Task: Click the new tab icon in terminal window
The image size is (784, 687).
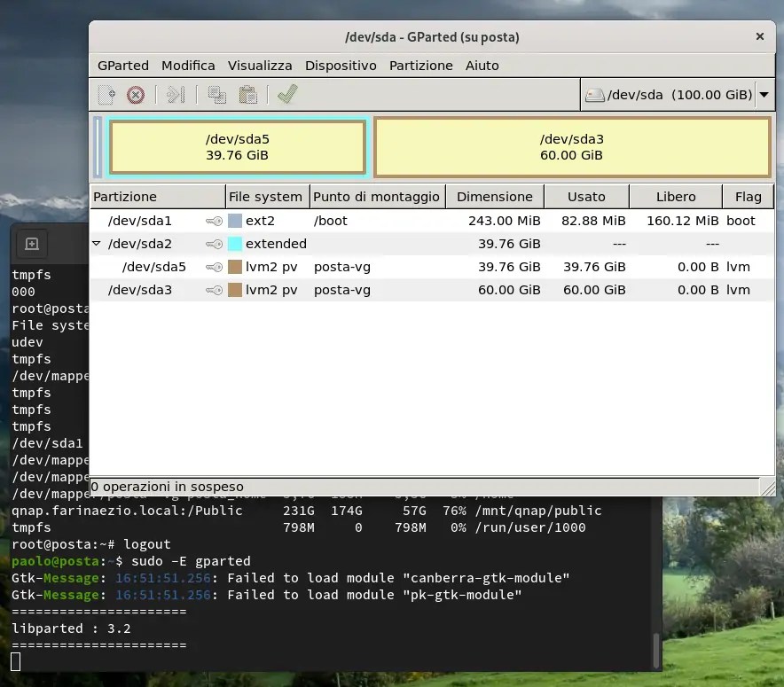Action: click(32, 244)
